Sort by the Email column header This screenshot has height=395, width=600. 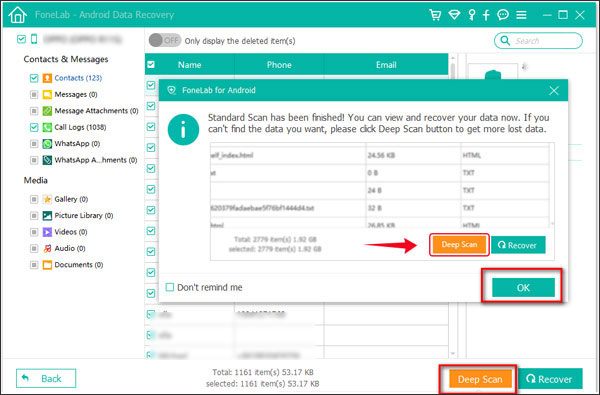(386, 65)
